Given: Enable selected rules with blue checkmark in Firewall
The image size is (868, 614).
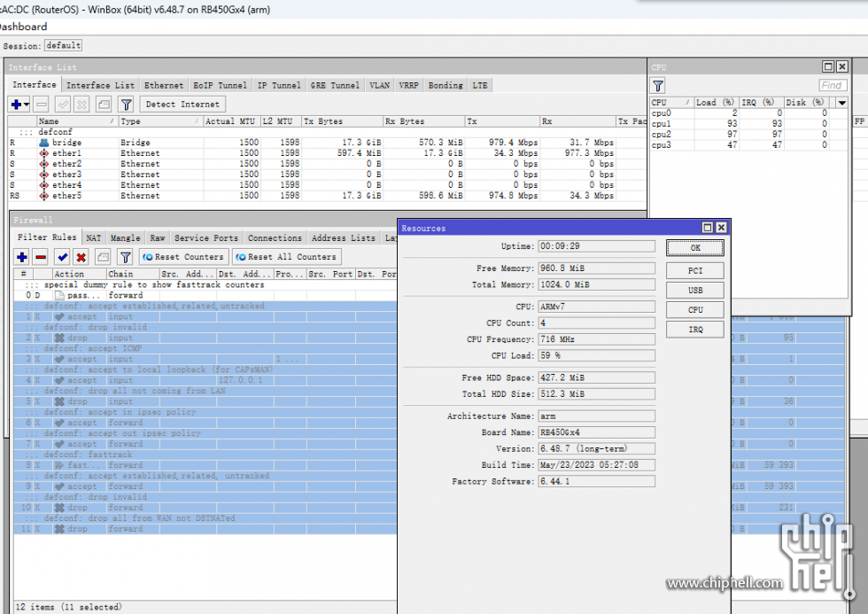Looking at the screenshot, I should (x=63, y=257).
